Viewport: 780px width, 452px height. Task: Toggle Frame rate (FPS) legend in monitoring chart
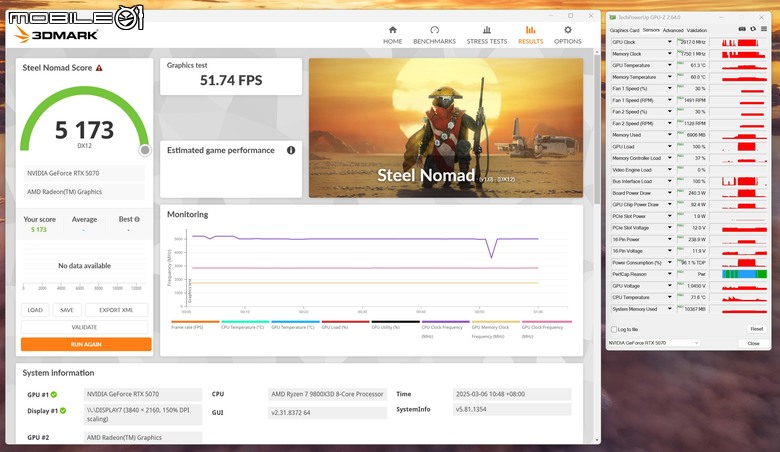[x=195, y=324]
